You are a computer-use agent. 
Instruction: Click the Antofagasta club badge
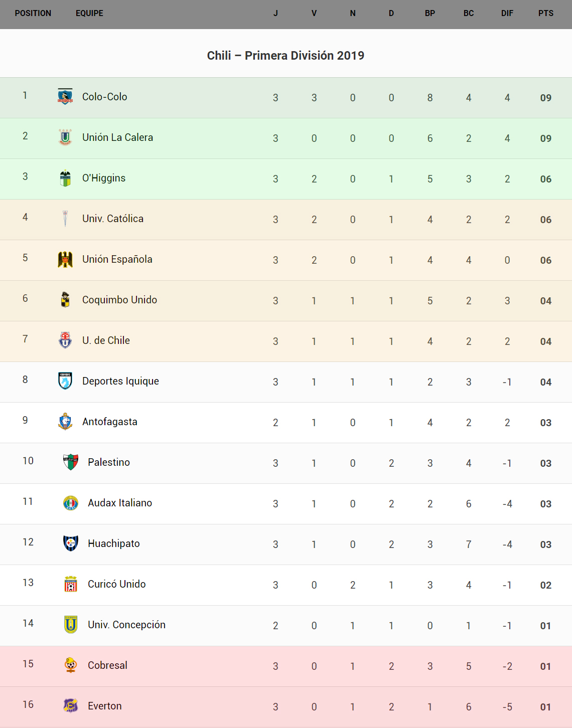pyautogui.click(x=65, y=422)
